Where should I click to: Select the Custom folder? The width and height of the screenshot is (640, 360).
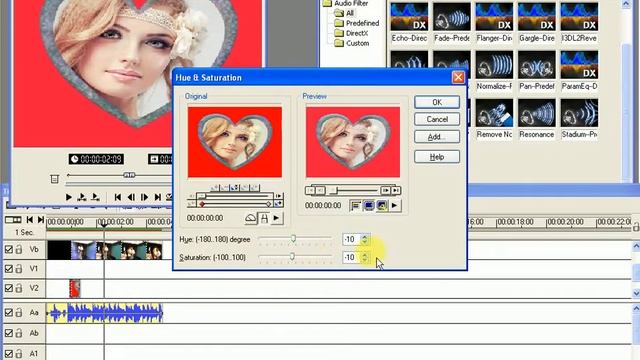(351, 43)
